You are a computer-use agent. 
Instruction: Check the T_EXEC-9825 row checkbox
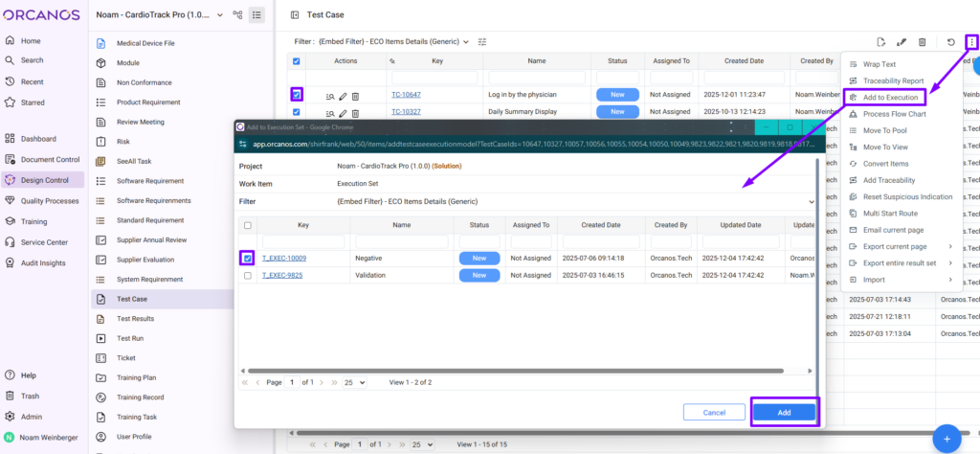248,275
